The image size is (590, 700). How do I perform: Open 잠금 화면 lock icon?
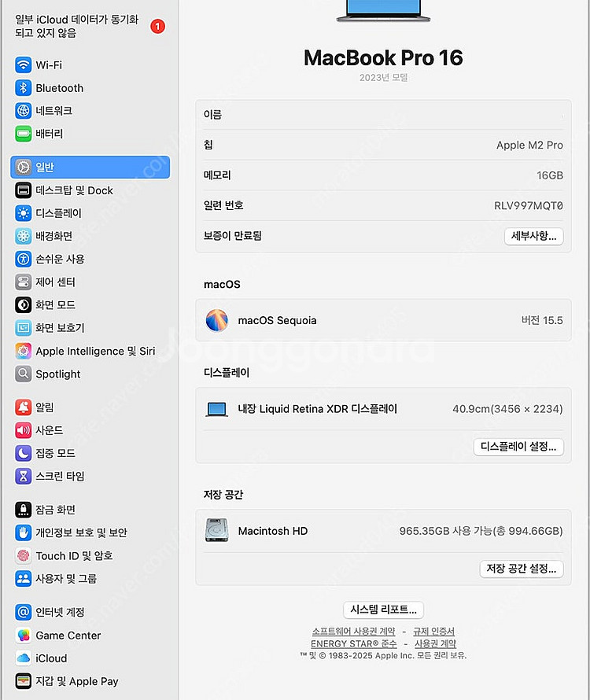(24, 510)
